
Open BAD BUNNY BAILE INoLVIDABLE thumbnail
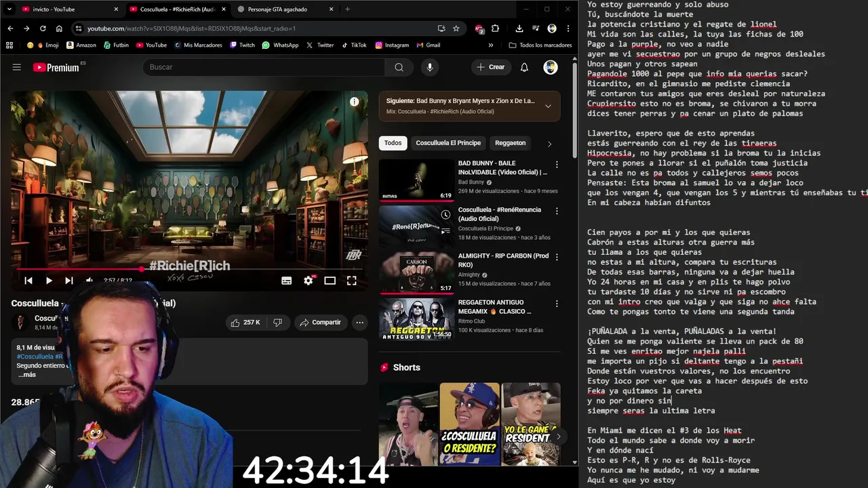click(416, 180)
